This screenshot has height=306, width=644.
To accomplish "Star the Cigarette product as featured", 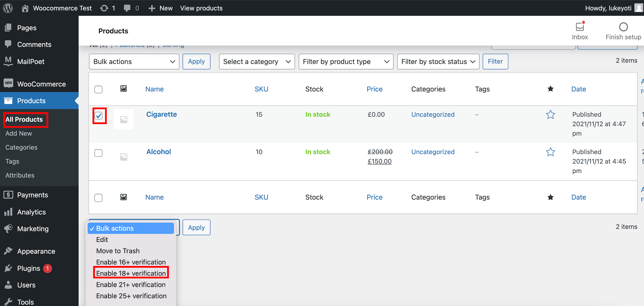I will [550, 115].
